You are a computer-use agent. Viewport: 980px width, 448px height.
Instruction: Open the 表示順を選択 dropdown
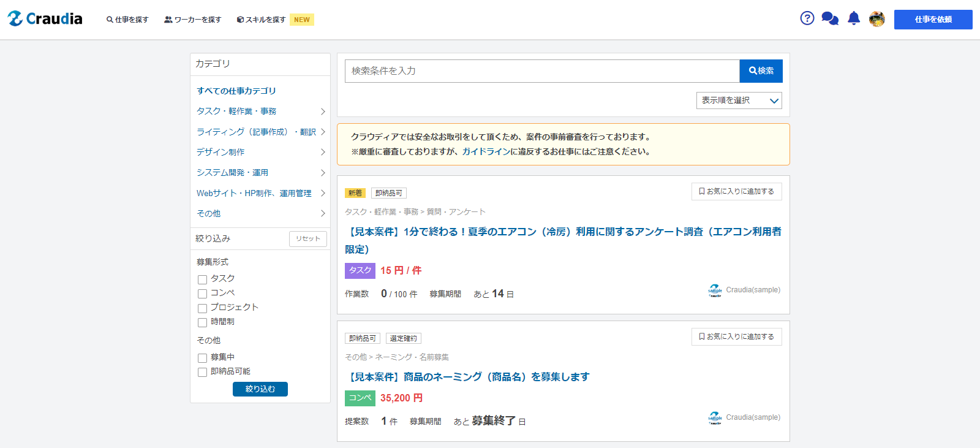739,101
